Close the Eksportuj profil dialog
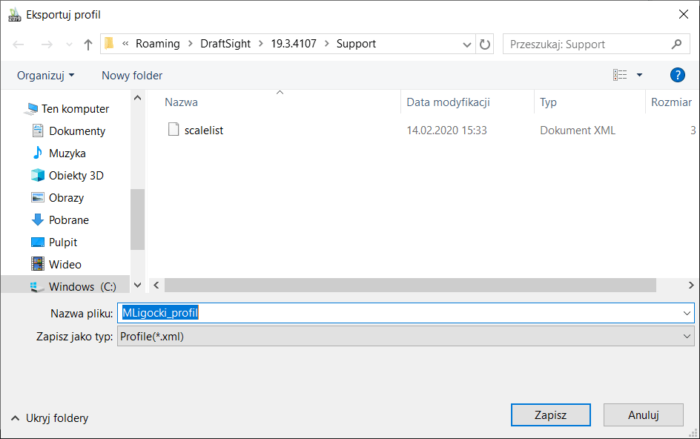The width and height of the screenshot is (700, 439). tap(683, 14)
